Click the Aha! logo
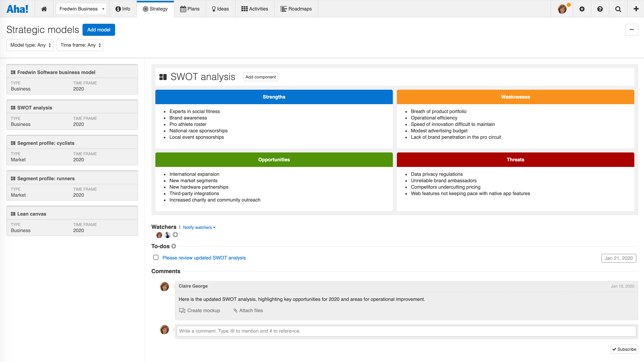 (18, 8)
